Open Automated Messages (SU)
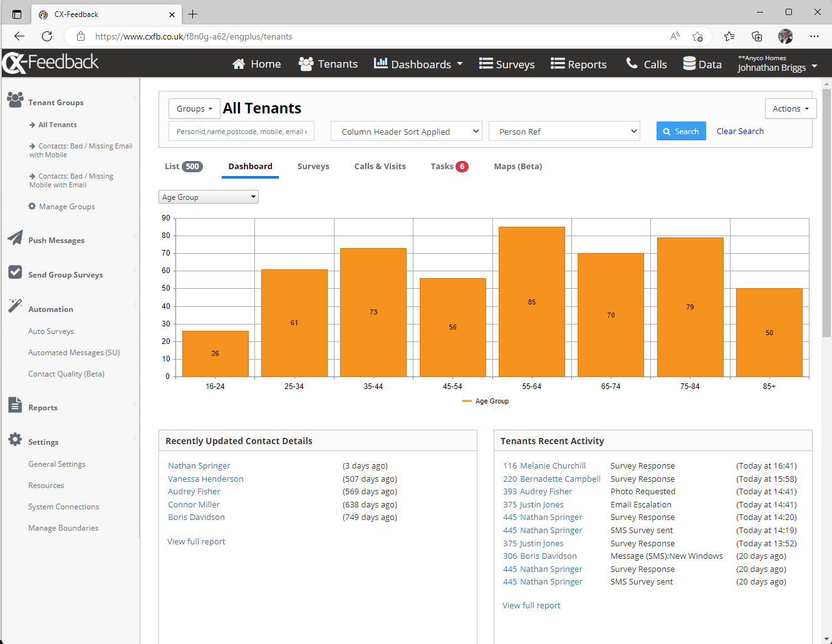 [74, 352]
